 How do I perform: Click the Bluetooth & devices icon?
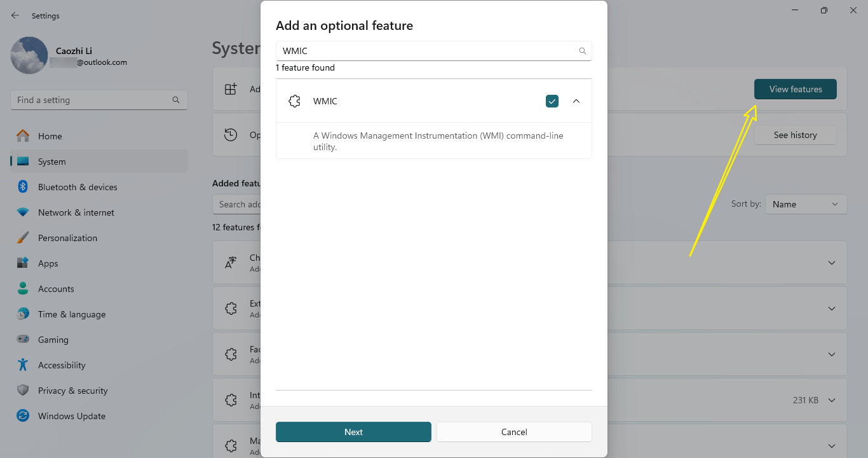pos(23,187)
